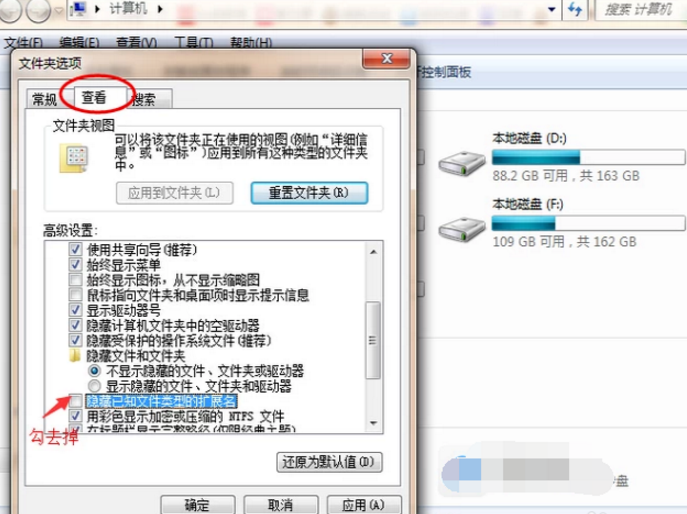Click the forward navigation arrow button
Image resolution: width=687 pixels, height=514 pixels.
click(x=39, y=10)
